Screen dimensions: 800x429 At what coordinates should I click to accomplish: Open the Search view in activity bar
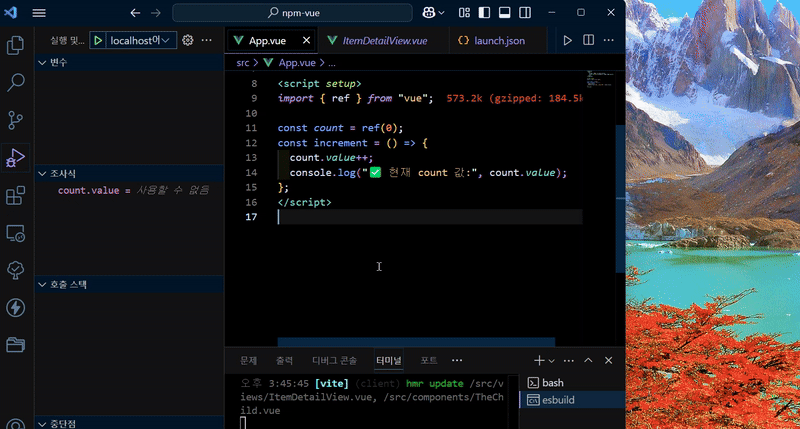point(15,83)
